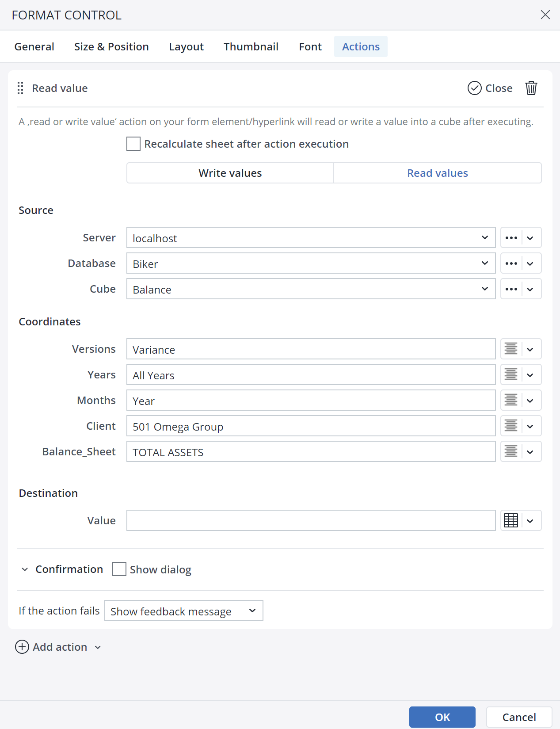Check the Show dialog checkbox

click(x=119, y=569)
